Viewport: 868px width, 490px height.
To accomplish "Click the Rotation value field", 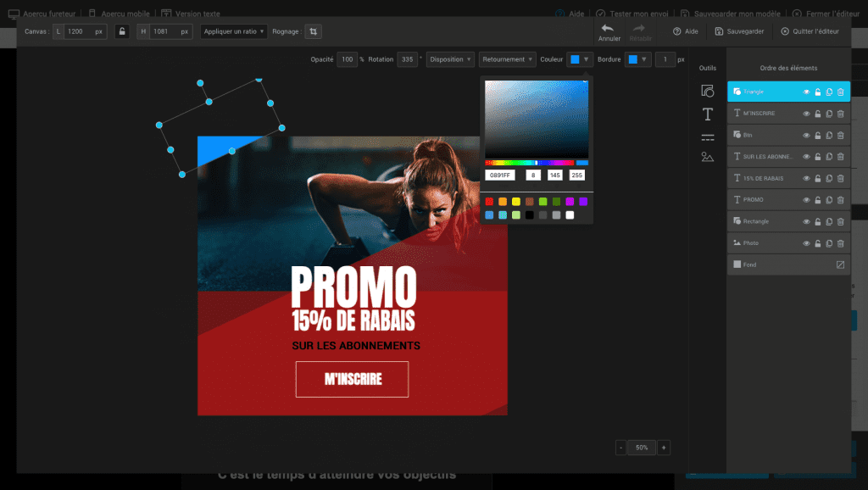I will click(x=407, y=59).
